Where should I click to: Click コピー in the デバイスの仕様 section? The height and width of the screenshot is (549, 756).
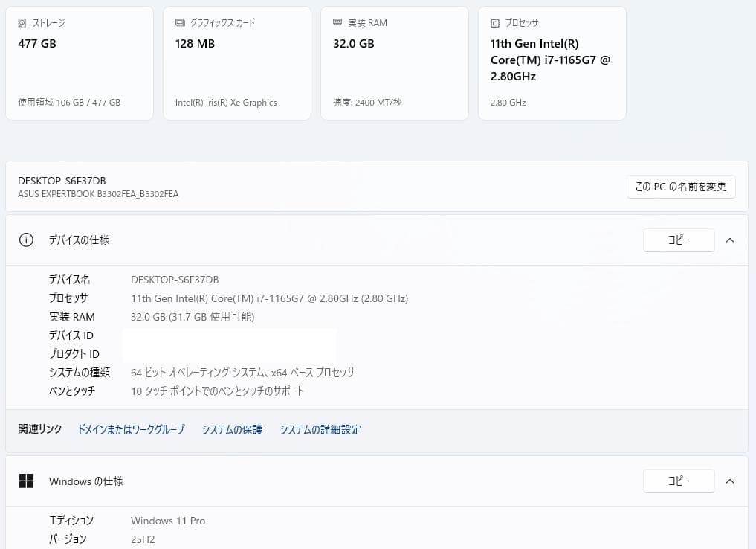[x=678, y=240]
